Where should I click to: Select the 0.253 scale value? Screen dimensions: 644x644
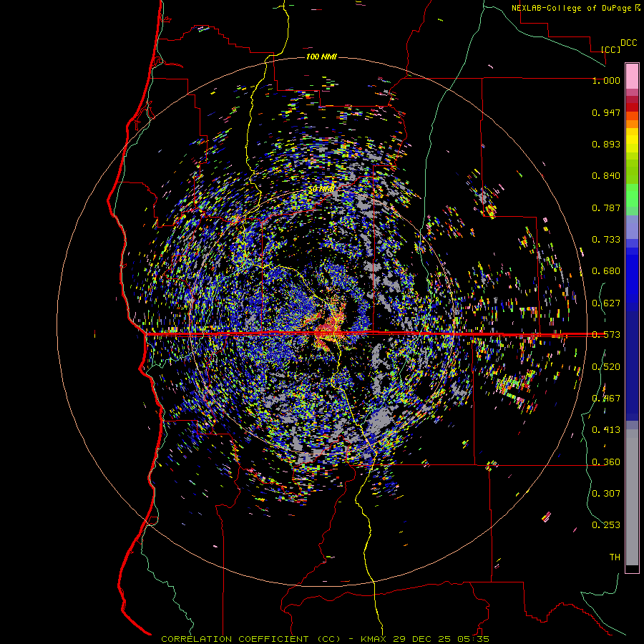pyautogui.click(x=606, y=525)
